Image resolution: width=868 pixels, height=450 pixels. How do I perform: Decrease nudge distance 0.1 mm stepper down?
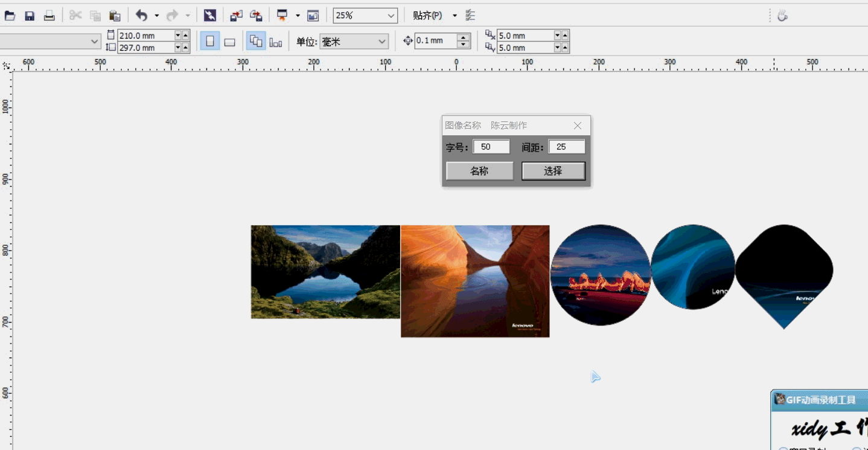464,45
